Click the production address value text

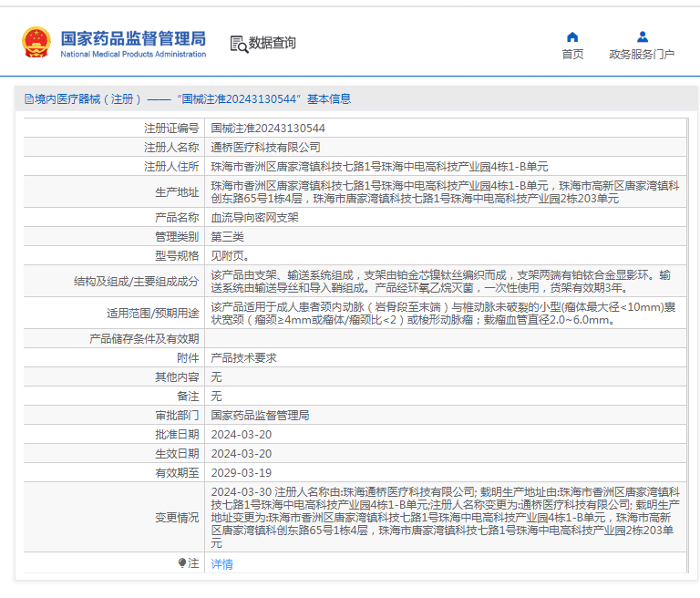pyautogui.click(x=445, y=192)
